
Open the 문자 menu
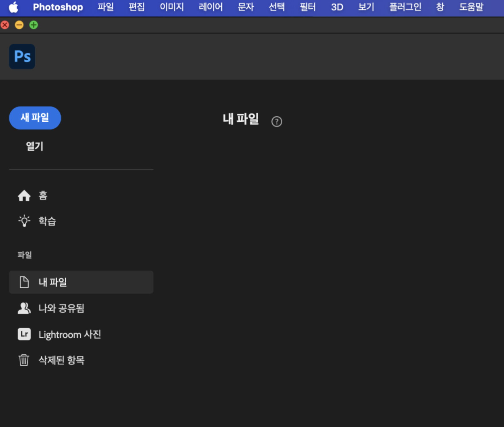pyautogui.click(x=246, y=7)
